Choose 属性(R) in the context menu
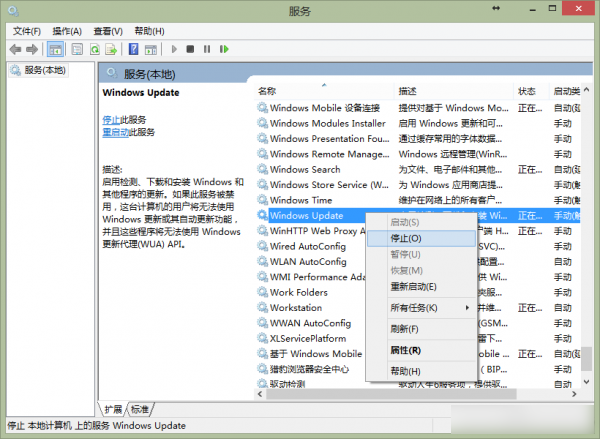The height and width of the screenshot is (439, 600). point(421,350)
